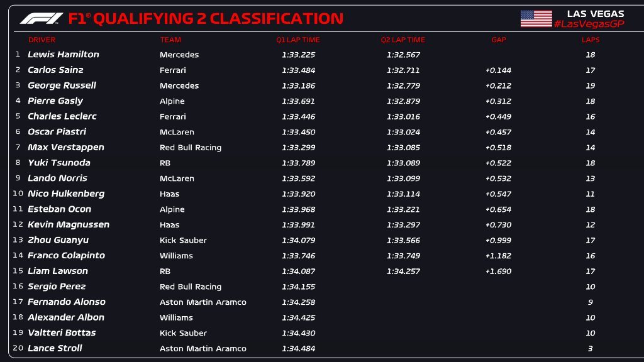Viewport: 644px width, 362px height.
Task: Select Lance Stroll in last position
Action: pyautogui.click(x=55, y=348)
